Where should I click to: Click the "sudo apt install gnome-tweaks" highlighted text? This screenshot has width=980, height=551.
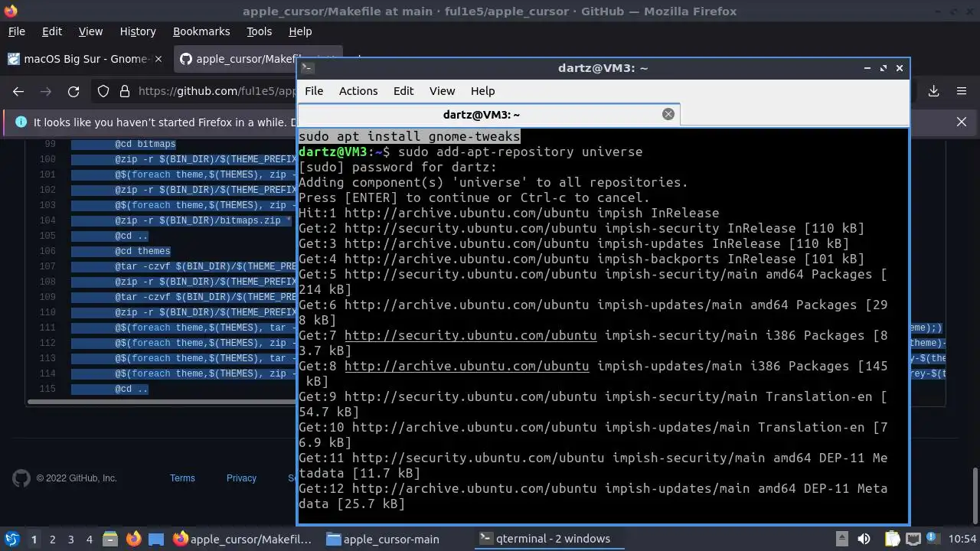coord(410,136)
